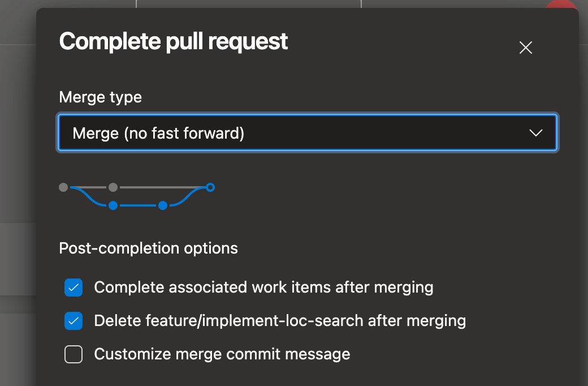
Task: Click the first gray commit dot in diagram
Action: tap(63, 187)
